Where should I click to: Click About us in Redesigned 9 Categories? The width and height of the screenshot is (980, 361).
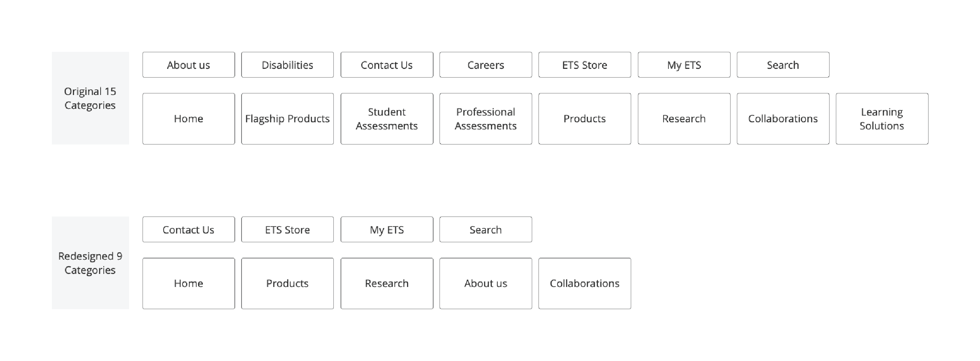coord(485,283)
